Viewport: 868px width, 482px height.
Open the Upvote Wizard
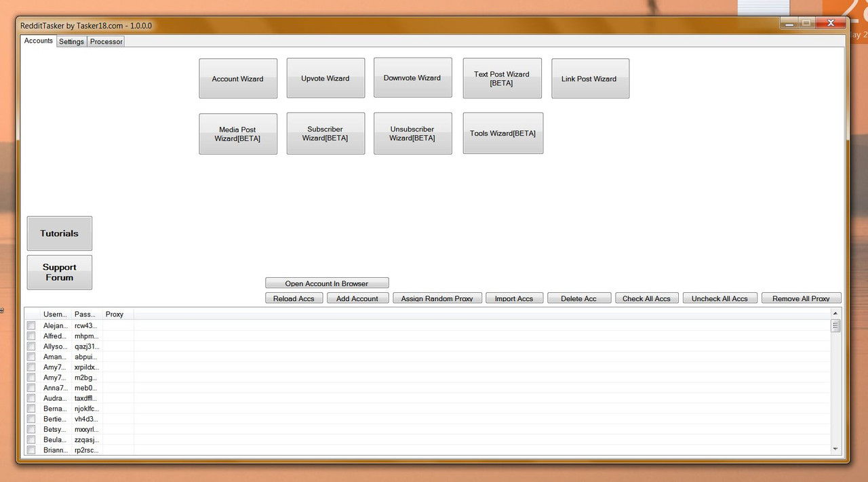click(x=325, y=78)
